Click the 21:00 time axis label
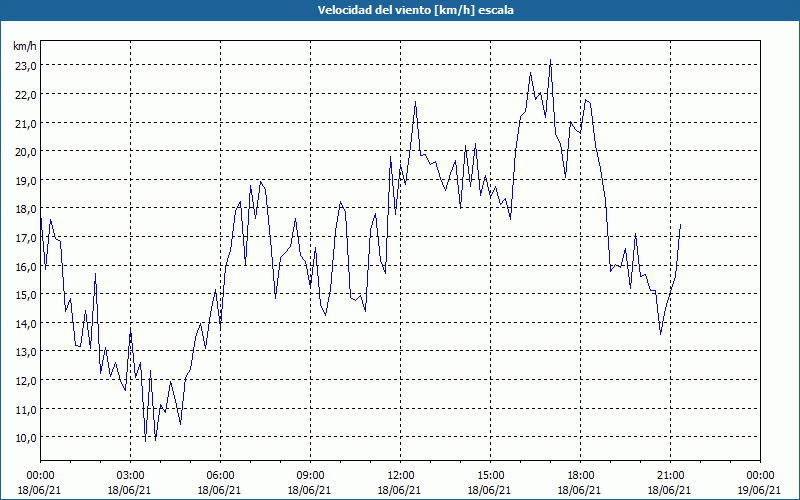 pos(670,476)
